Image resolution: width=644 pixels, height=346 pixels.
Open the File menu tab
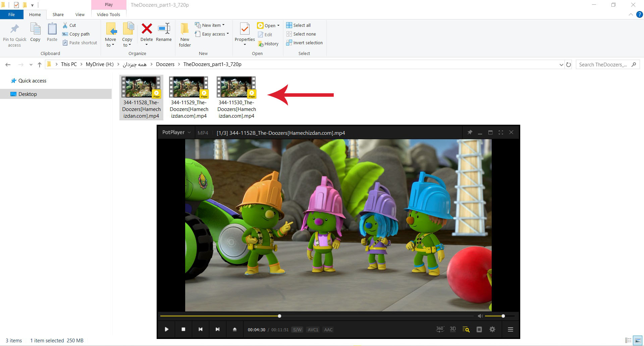(x=11, y=14)
